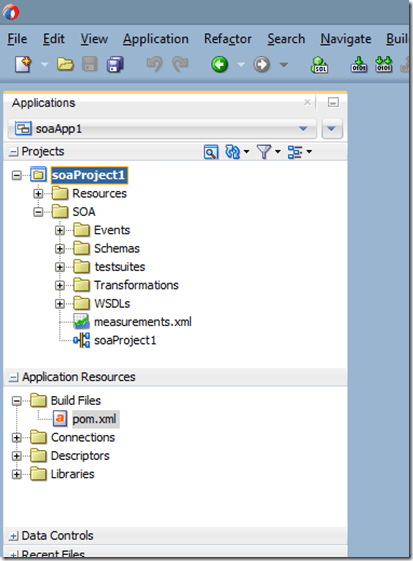Expand the Descriptors folder
The height and width of the screenshot is (561, 413).
coord(16,456)
